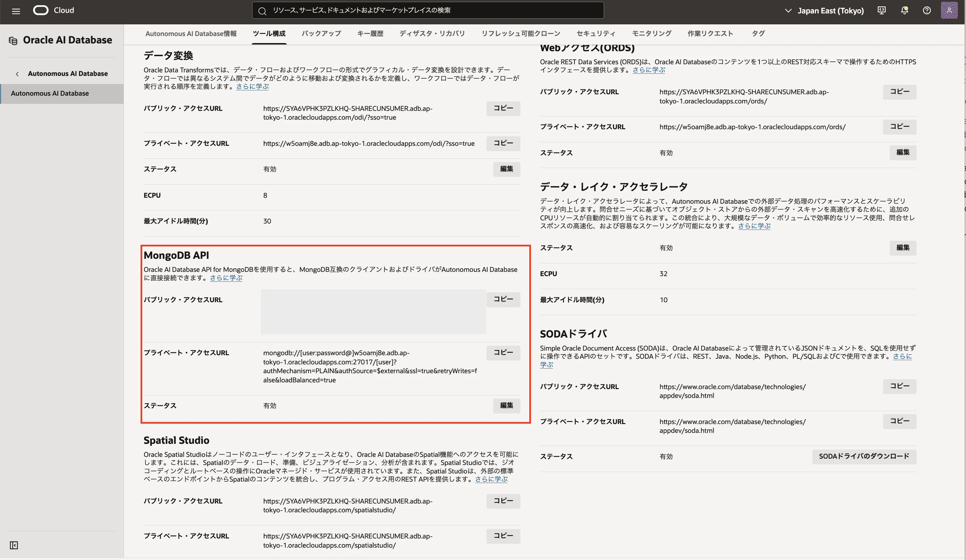966x560 pixels.
Task: Click the search magnifier icon
Action: 262,11
